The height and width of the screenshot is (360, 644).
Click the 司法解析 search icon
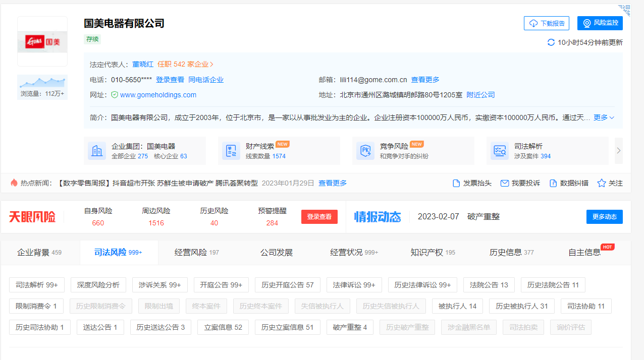pos(500,151)
